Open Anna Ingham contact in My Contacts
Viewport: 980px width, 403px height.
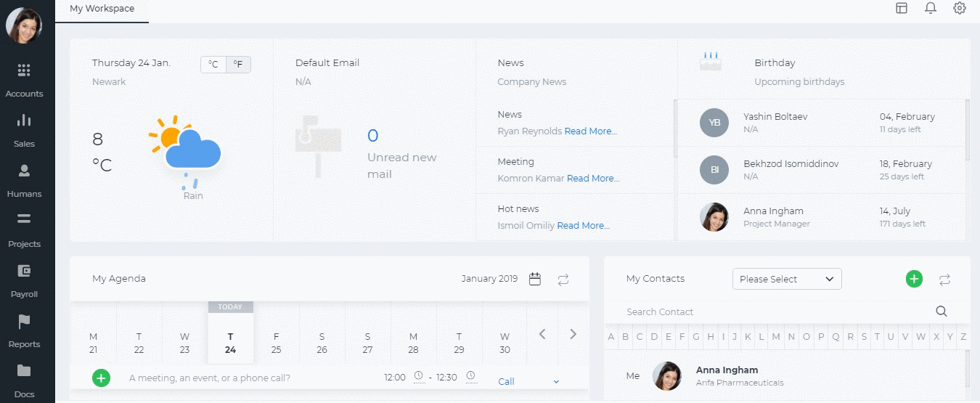pos(785,376)
